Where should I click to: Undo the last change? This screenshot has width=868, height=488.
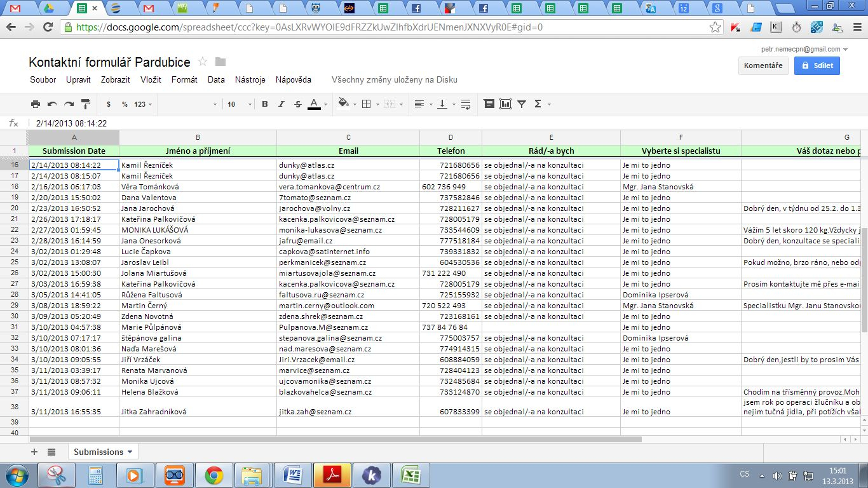coord(52,104)
